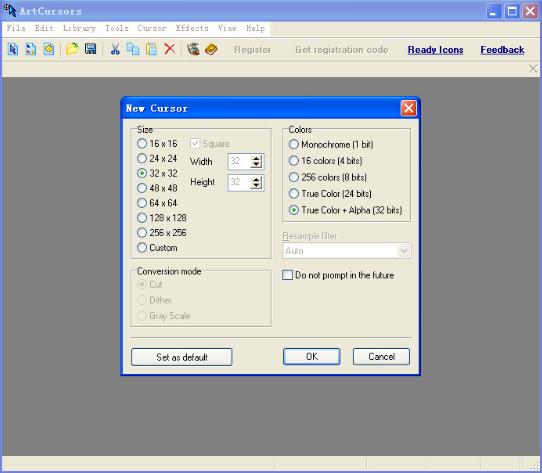
Task: Open the Resample filter dropdown
Action: coord(347,251)
